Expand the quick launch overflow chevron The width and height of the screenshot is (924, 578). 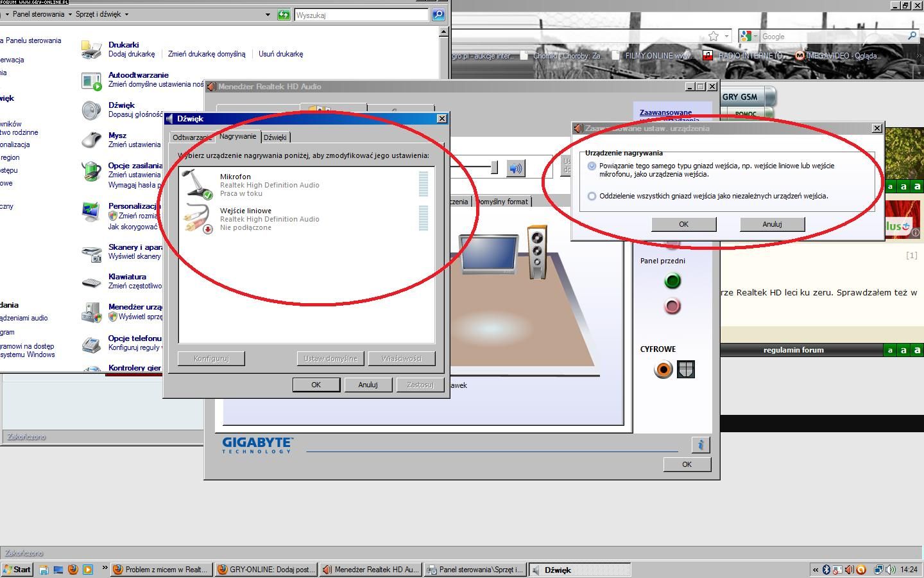coord(105,568)
